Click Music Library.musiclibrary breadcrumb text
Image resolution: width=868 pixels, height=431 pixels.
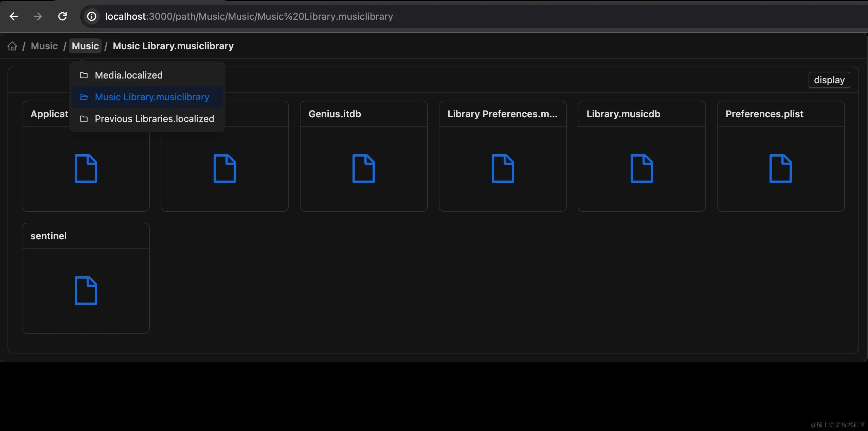click(173, 46)
